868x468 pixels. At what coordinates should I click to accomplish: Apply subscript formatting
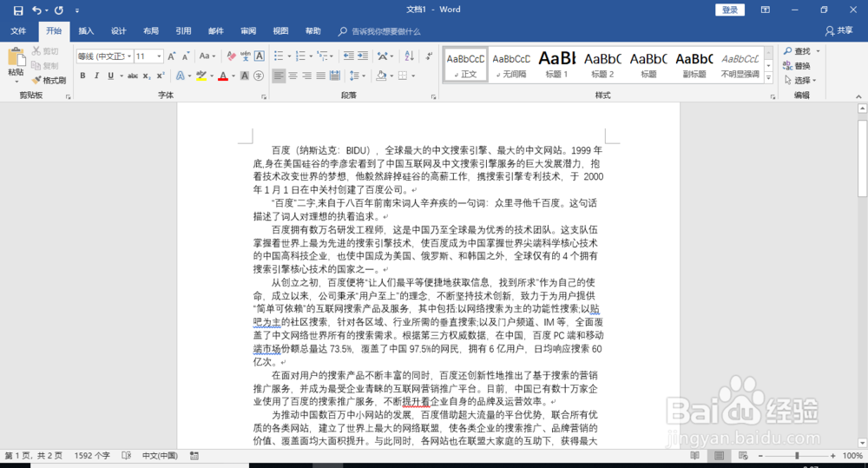[x=146, y=76]
